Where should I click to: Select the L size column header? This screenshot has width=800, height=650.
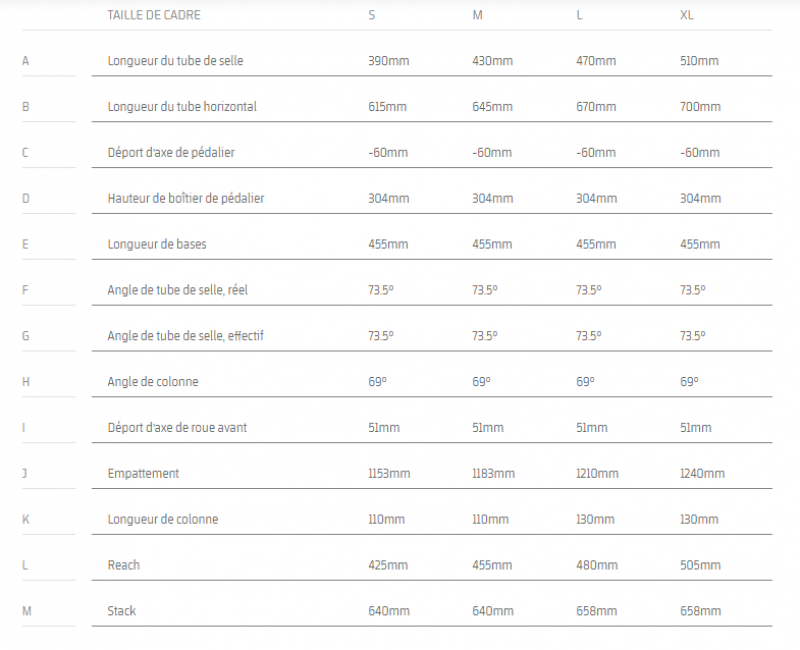pos(580,15)
